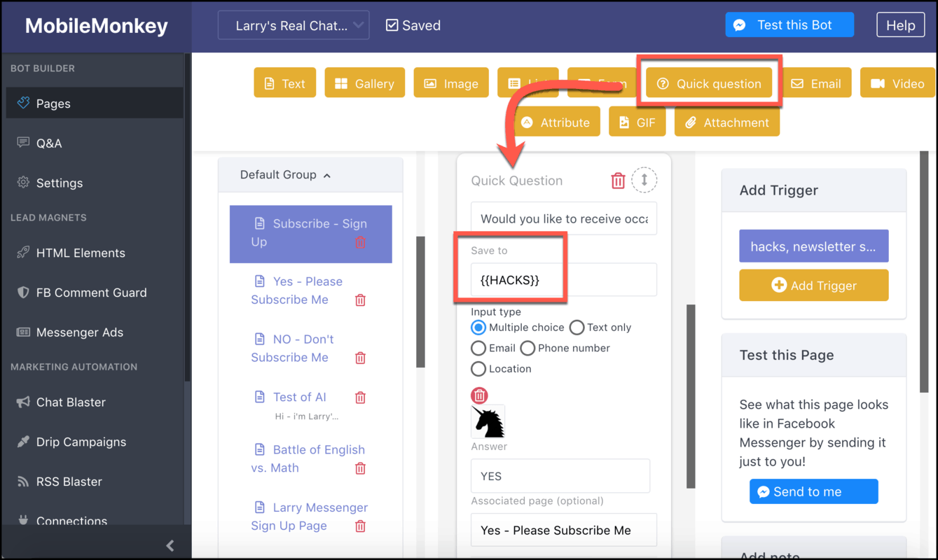Click the page list scrollbar
Image resolution: width=938 pixels, height=560 pixels.
[420, 302]
